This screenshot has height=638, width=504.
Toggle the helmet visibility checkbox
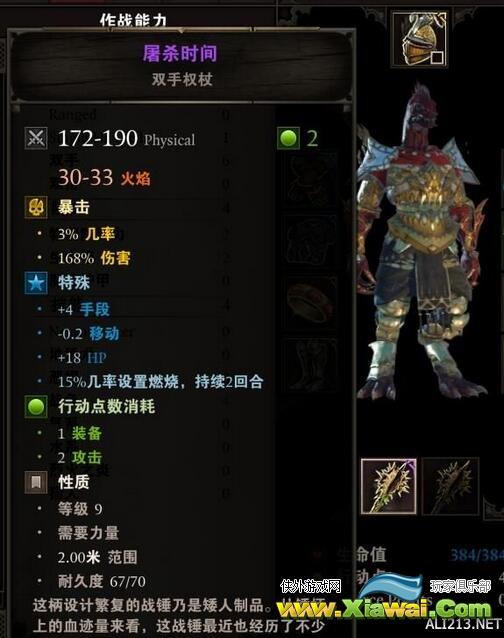[437, 57]
